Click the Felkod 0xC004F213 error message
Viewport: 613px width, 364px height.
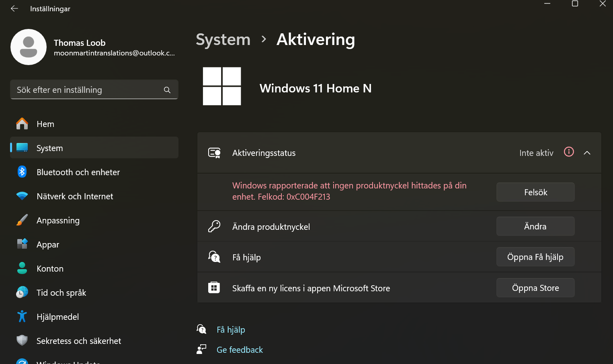[x=349, y=191]
